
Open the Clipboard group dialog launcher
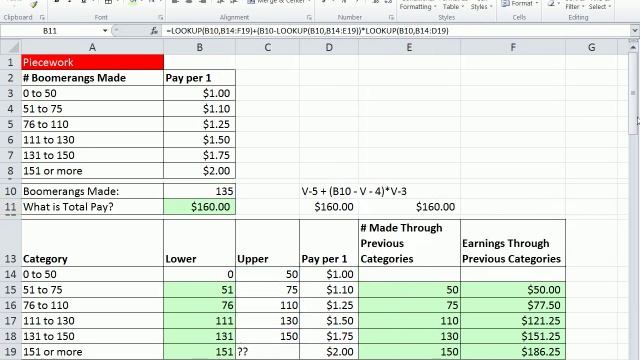(42, 18)
